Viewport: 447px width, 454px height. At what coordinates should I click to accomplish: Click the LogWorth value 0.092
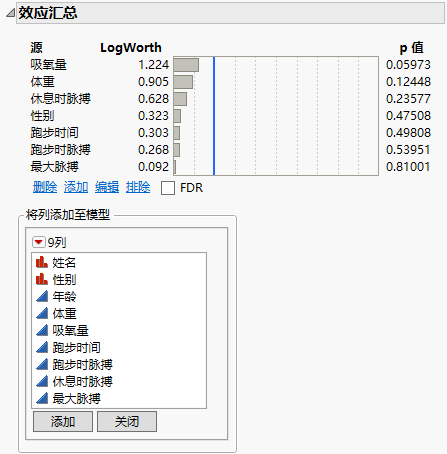tap(154, 167)
